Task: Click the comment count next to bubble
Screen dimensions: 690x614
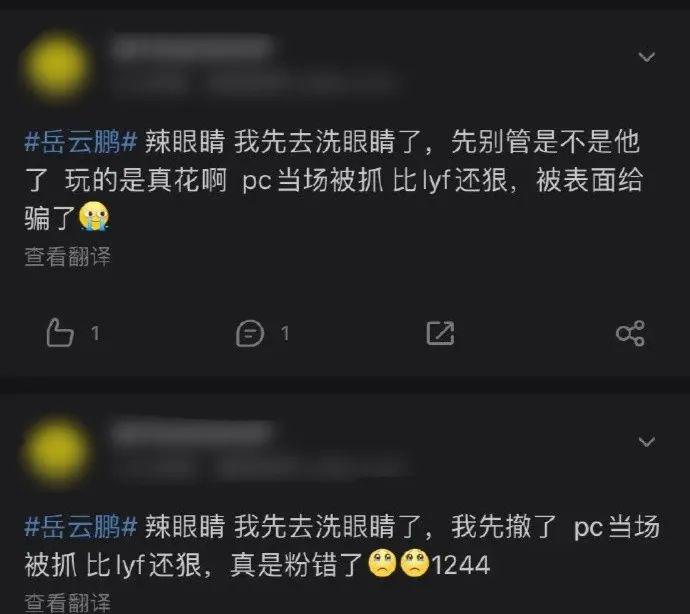Action: (285, 333)
